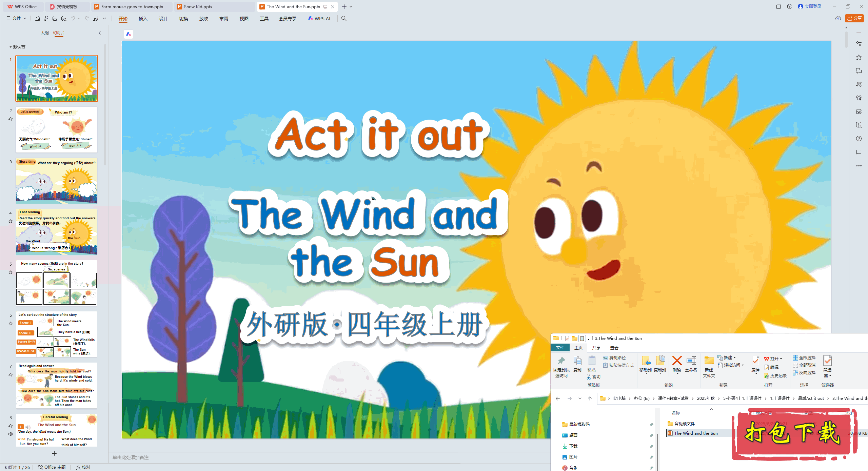The image size is (868, 471).
Task: Click the save icon in quick toolbar
Action: point(37,18)
